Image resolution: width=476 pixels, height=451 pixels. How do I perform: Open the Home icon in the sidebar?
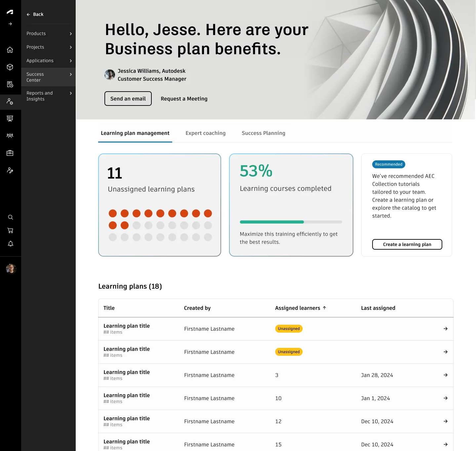(10, 50)
